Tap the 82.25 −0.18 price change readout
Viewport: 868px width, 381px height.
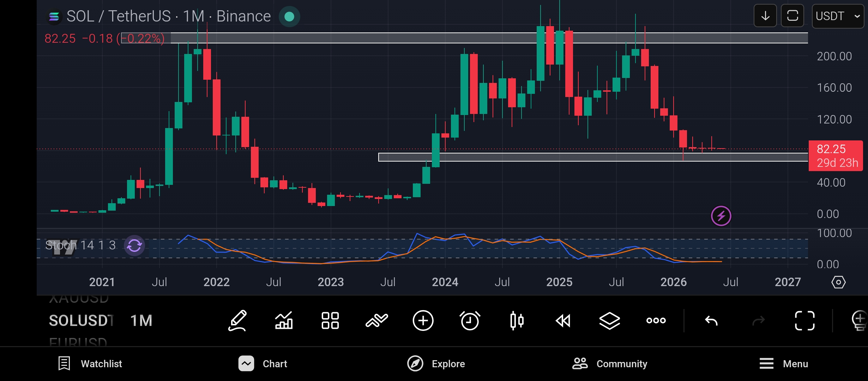click(104, 38)
